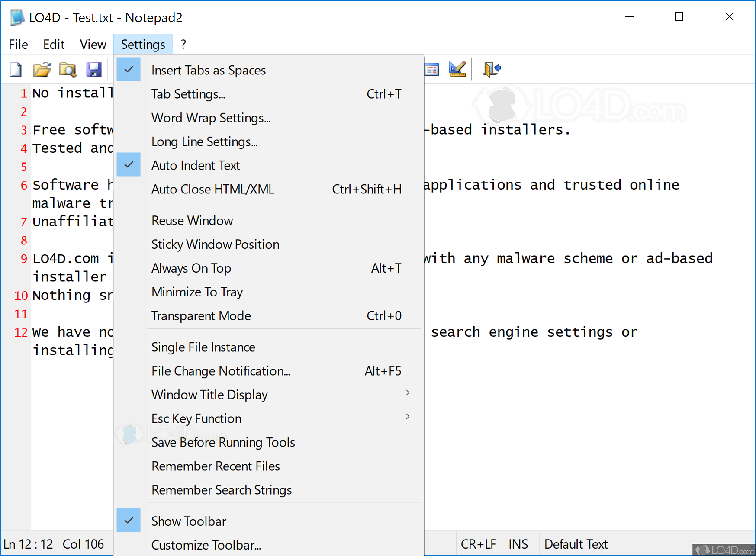The image size is (756, 556).
Task: Open the Edit menu
Action: tap(54, 44)
